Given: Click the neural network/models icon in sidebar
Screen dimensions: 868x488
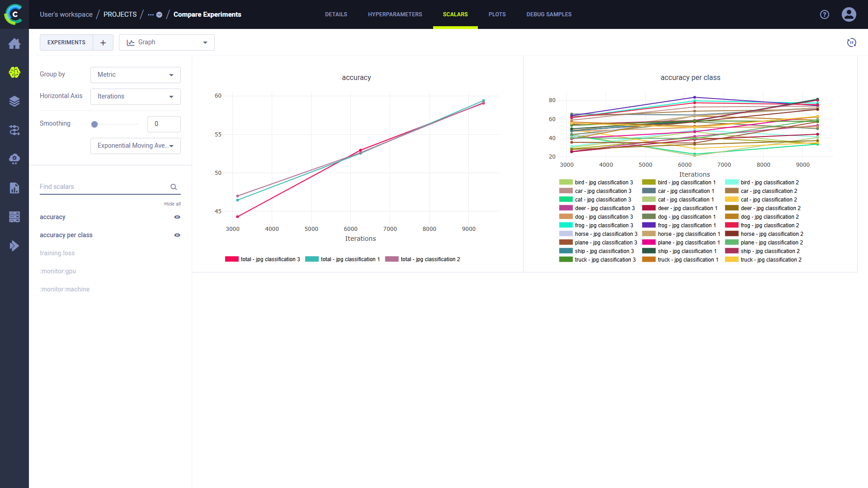Looking at the screenshot, I should click(x=14, y=73).
